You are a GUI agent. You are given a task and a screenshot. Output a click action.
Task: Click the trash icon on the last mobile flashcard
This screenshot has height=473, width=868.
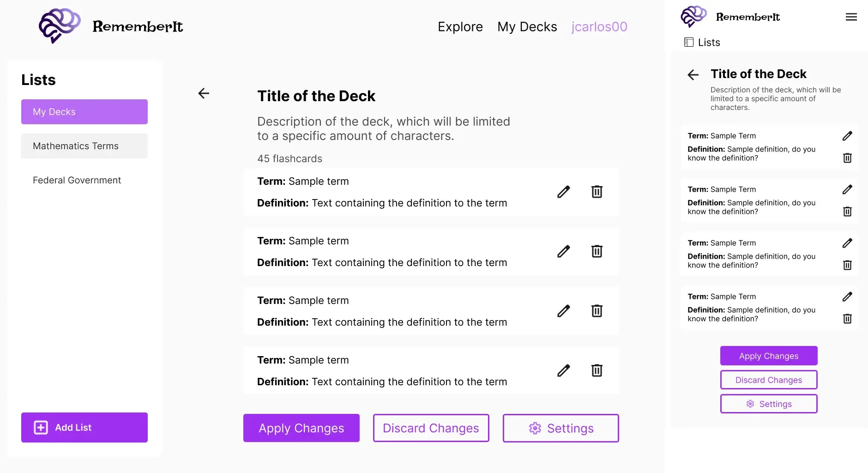[847, 319]
